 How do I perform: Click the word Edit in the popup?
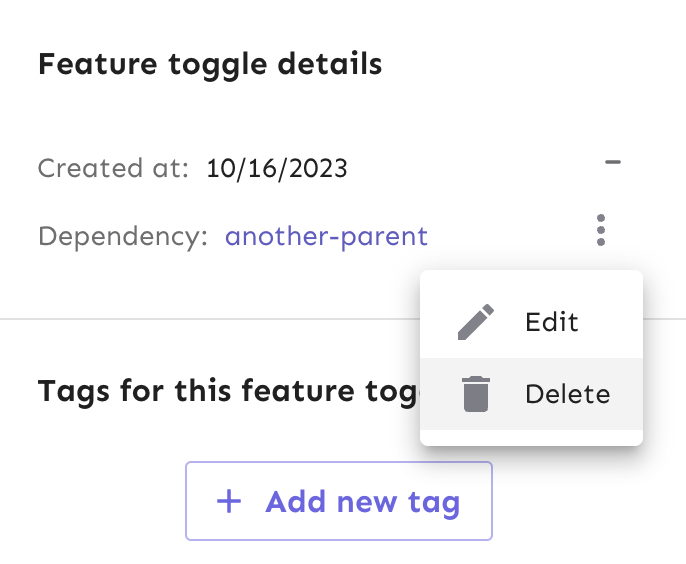click(552, 322)
